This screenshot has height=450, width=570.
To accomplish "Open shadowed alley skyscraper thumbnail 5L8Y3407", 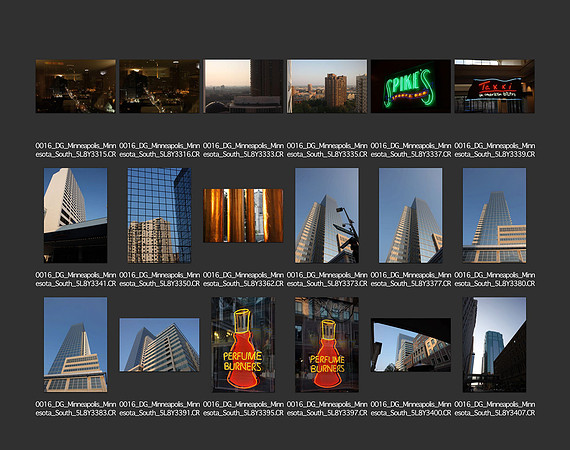I will pyautogui.click(x=494, y=345).
